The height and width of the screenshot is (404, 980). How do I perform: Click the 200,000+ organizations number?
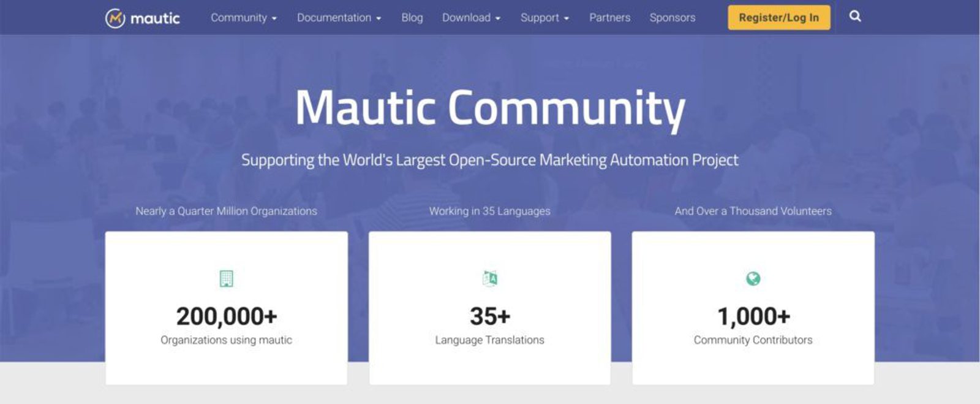[x=227, y=316]
